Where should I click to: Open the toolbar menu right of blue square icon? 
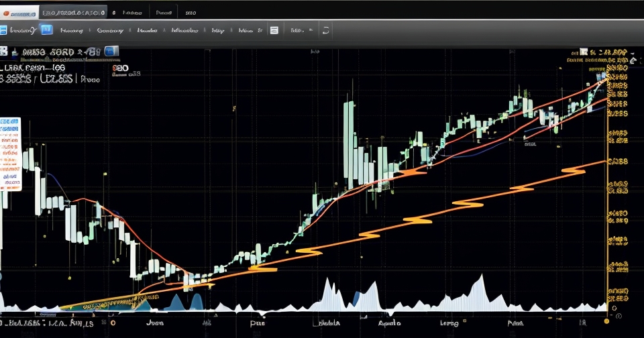[70, 30]
